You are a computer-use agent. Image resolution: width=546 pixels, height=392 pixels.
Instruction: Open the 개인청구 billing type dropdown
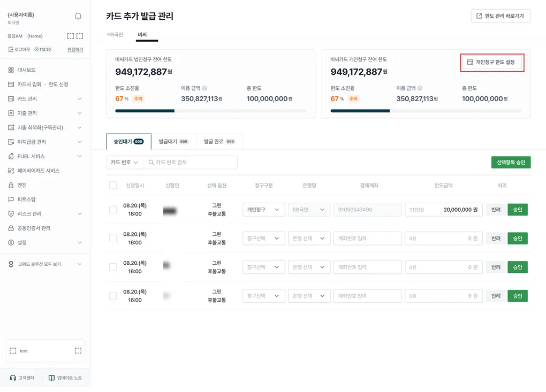click(263, 210)
